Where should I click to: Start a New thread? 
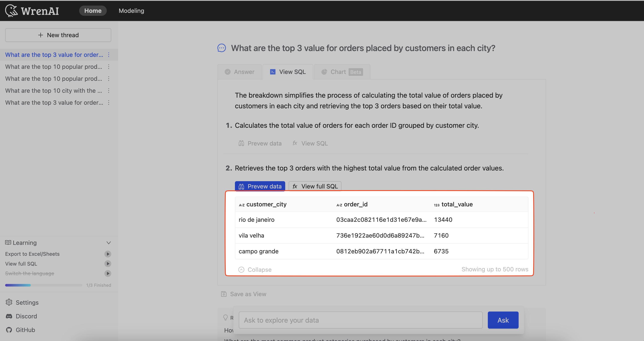pos(58,35)
